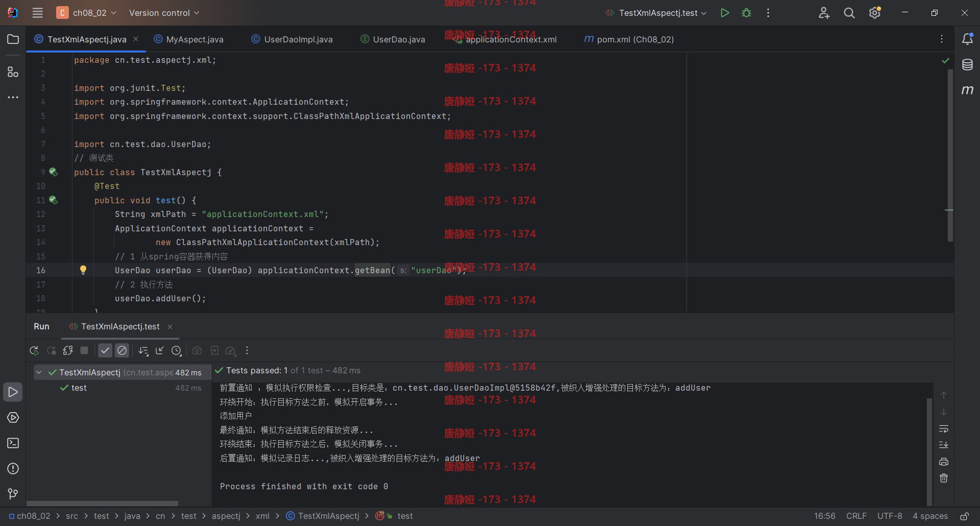The height and width of the screenshot is (526, 980).
Task: Switch to pom.xml (Ch08_02) tab
Action: coord(629,39)
